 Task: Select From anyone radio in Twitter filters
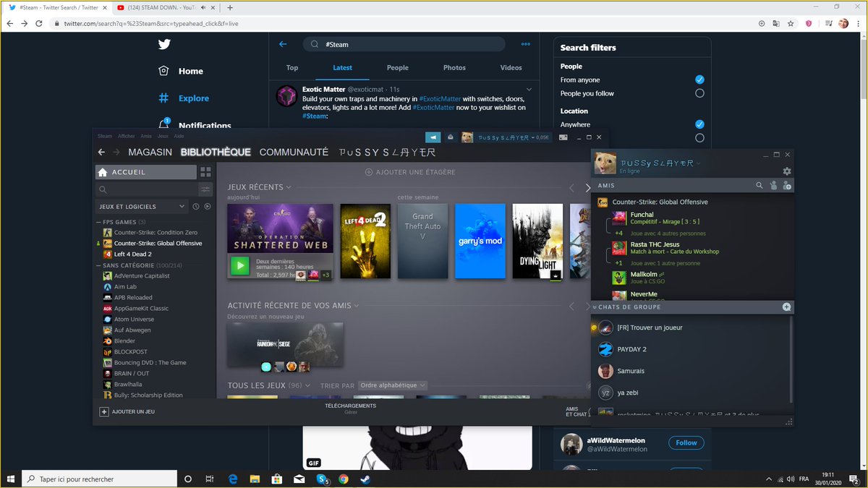(x=699, y=80)
